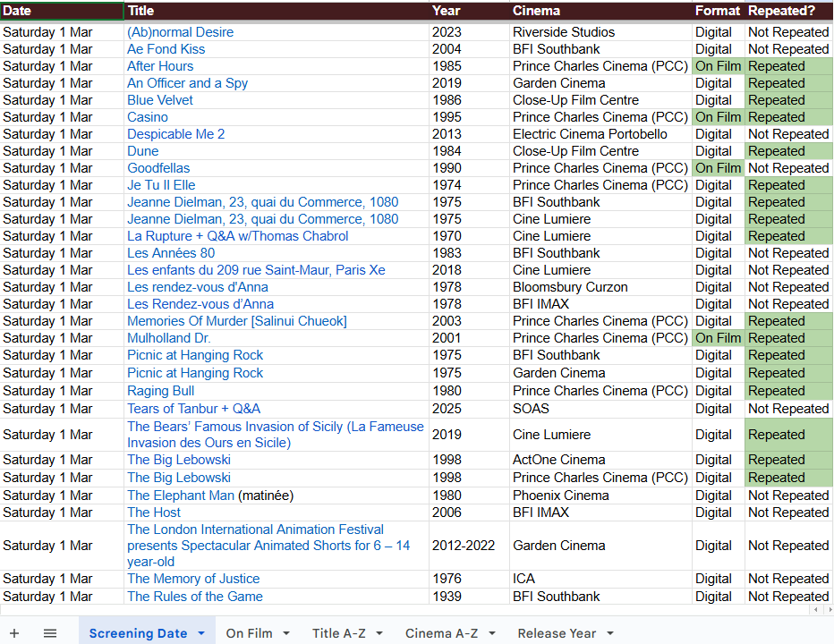Select the Repeated? header cell
The image size is (834, 644).
[x=788, y=11]
